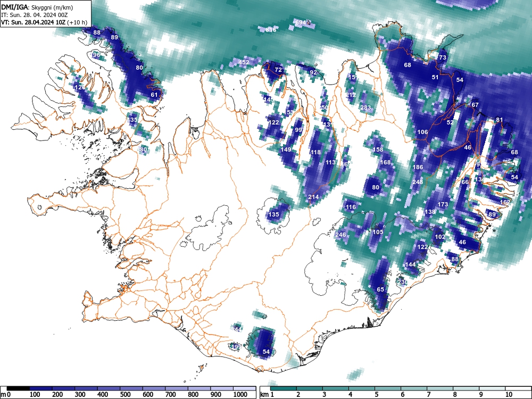Click the value 246 on the glacier edge
The image size is (532, 399).
[x=340, y=235]
